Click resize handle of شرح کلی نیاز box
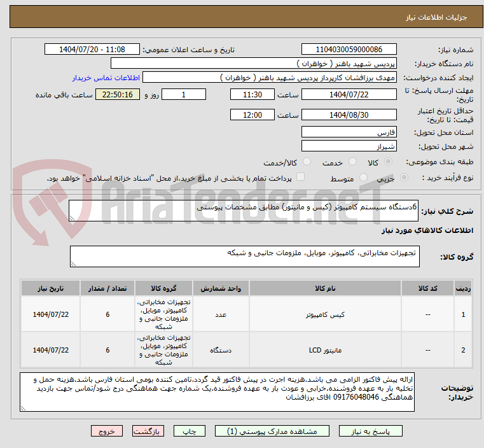This screenshot has width=484, height=448. tap(72, 218)
